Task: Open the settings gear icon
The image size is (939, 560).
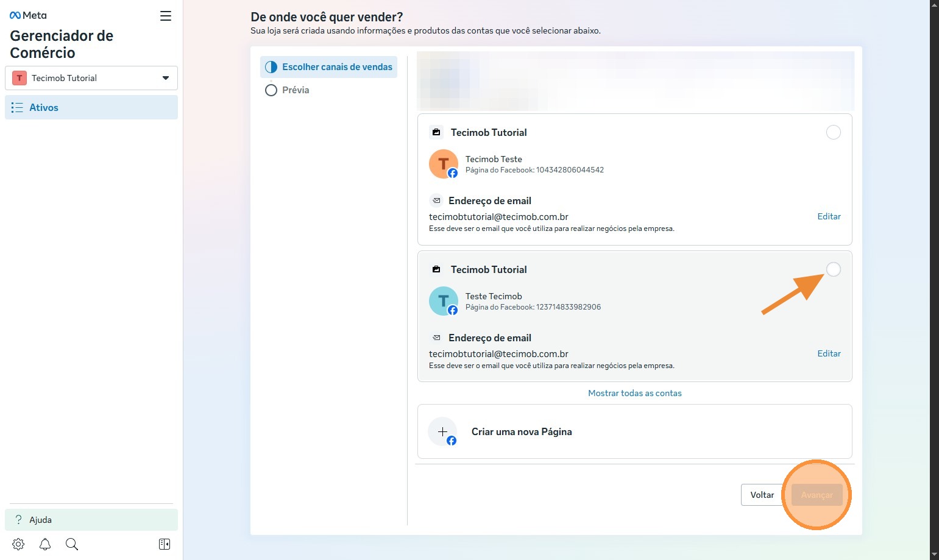Action: pyautogui.click(x=18, y=544)
